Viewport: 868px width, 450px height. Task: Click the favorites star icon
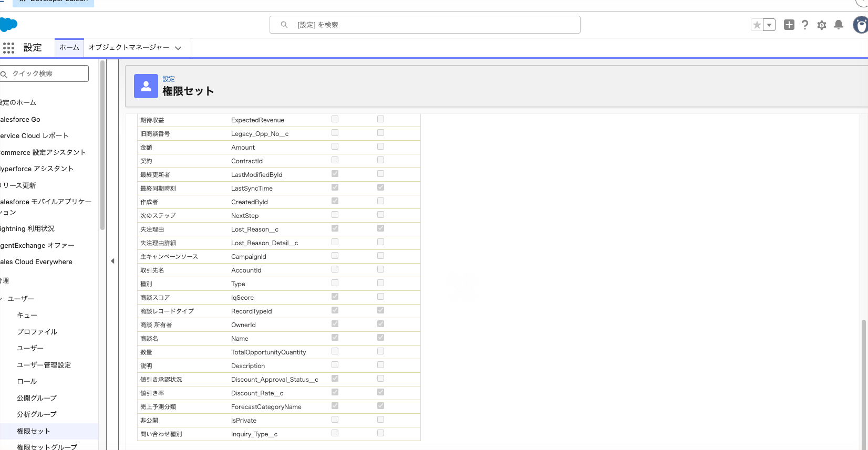[x=757, y=25]
